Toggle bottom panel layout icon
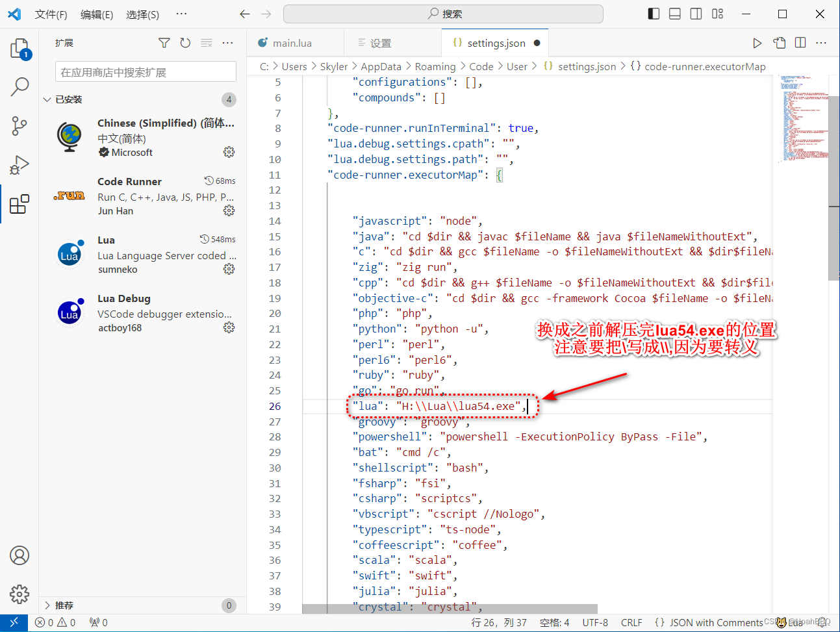840x632 pixels. [x=675, y=14]
